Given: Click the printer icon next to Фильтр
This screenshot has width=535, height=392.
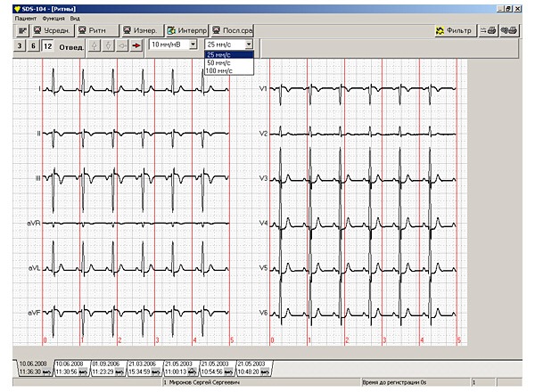Looking at the screenshot, I should (x=488, y=30).
